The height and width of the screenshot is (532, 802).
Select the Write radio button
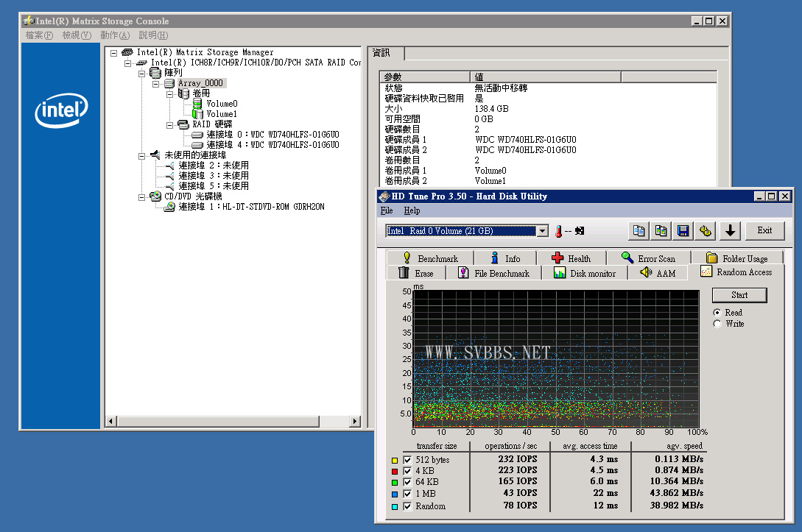click(717, 324)
